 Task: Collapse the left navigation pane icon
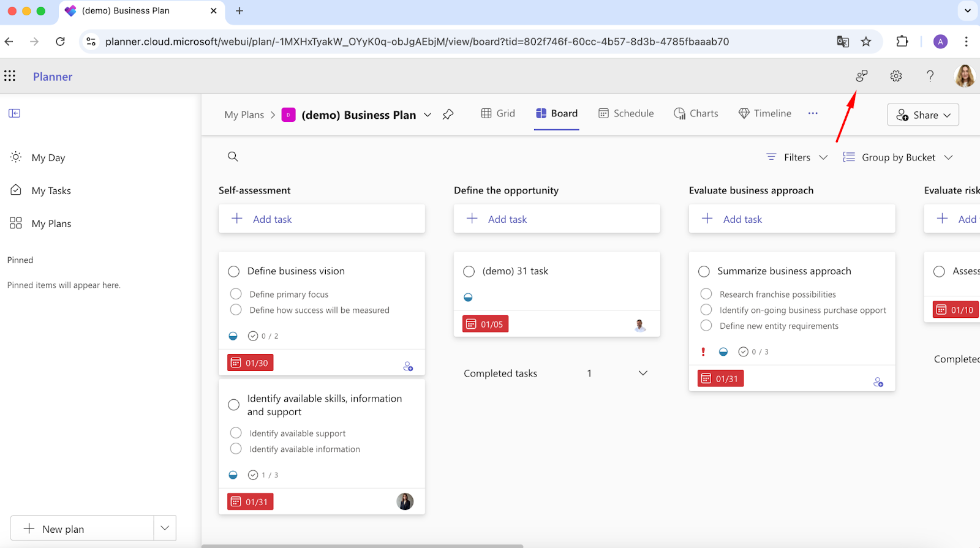point(15,113)
